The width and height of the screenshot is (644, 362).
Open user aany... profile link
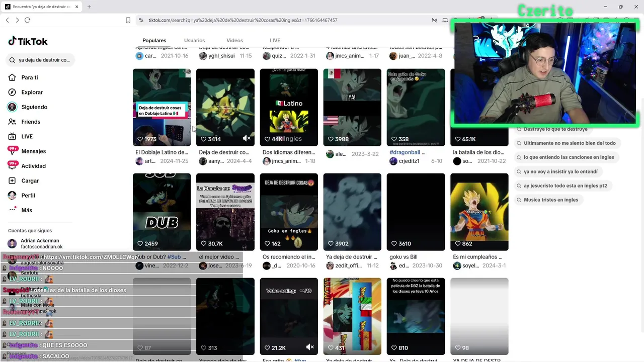pyautogui.click(x=216, y=161)
